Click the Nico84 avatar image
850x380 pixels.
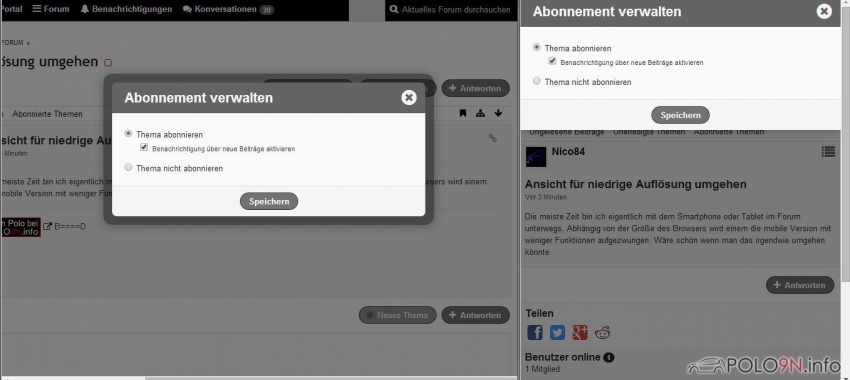click(x=536, y=157)
